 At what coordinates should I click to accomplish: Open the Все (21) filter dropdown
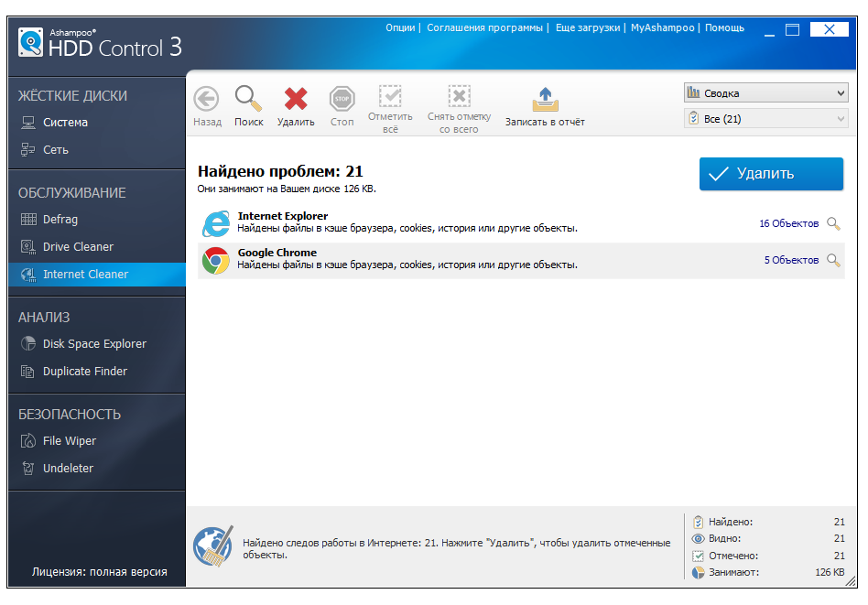pyautogui.click(x=765, y=118)
